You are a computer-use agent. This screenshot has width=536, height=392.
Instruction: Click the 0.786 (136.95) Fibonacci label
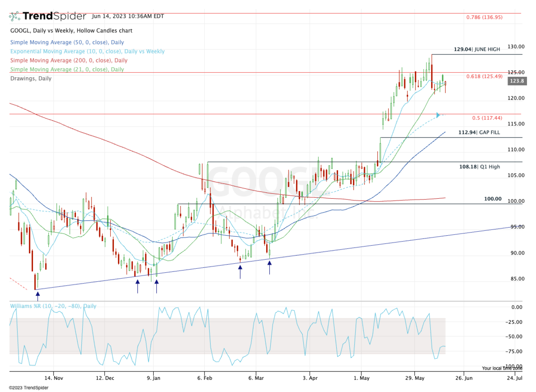coord(485,17)
